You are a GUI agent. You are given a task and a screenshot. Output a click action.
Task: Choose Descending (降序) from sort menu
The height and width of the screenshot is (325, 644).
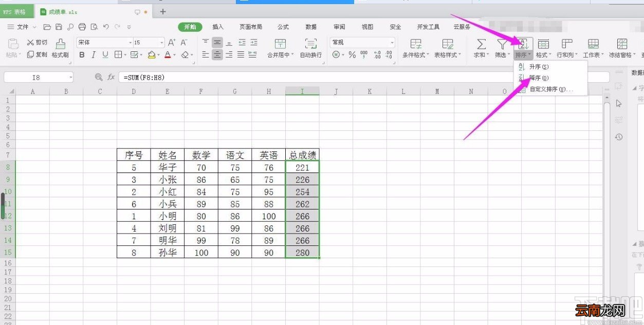coord(550,78)
